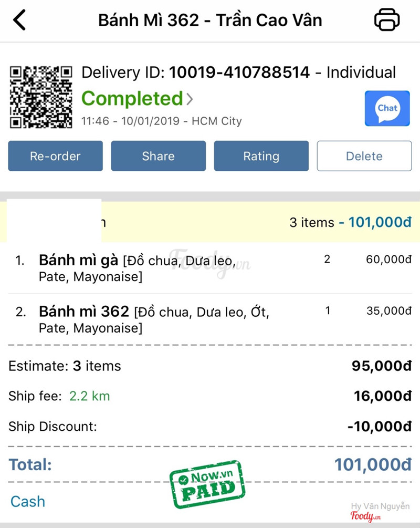
Task: Select the Bánh mì 362 item row
Action: coord(210,319)
